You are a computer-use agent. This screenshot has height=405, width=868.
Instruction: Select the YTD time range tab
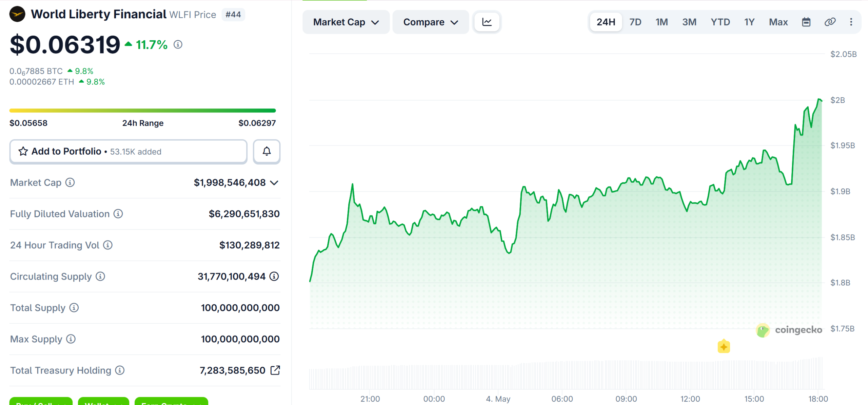pos(720,22)
